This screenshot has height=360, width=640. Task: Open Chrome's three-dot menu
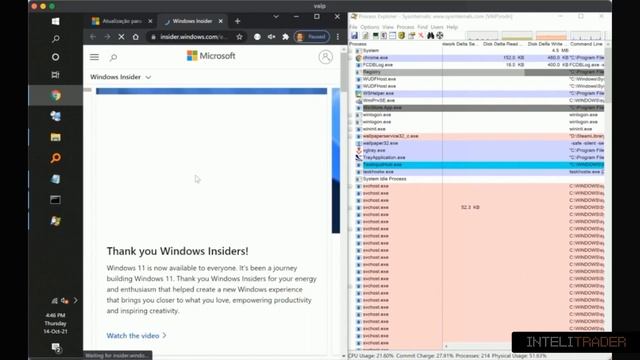point(338,37)
